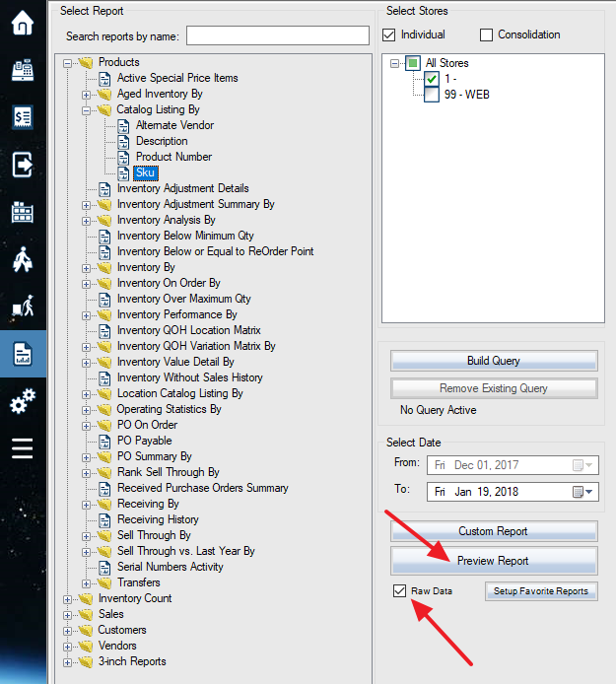Click the Inventory Performance By label
616x684 pixels.
pos(176,314)
